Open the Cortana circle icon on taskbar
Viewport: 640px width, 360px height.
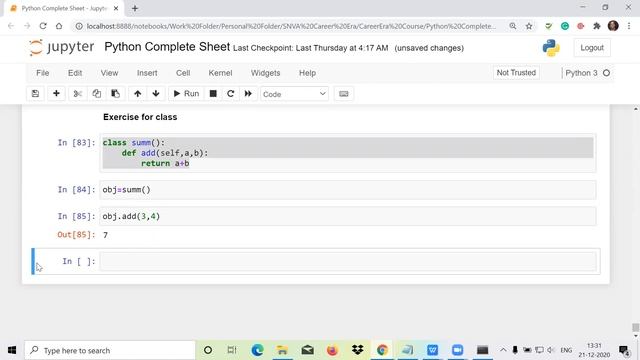pyautogui.click(x=208, y=350)
